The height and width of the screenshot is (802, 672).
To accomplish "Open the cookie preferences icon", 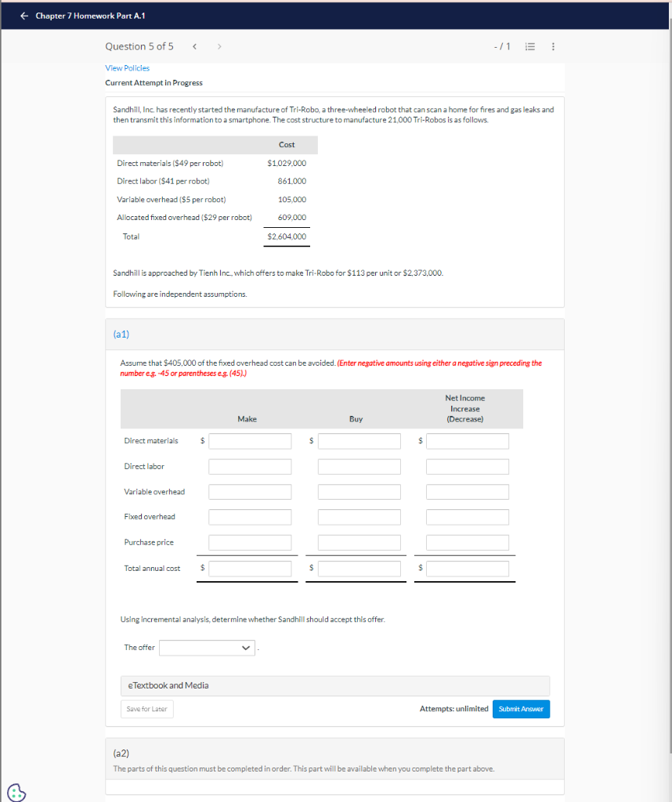I will click(x=16, y=793).
